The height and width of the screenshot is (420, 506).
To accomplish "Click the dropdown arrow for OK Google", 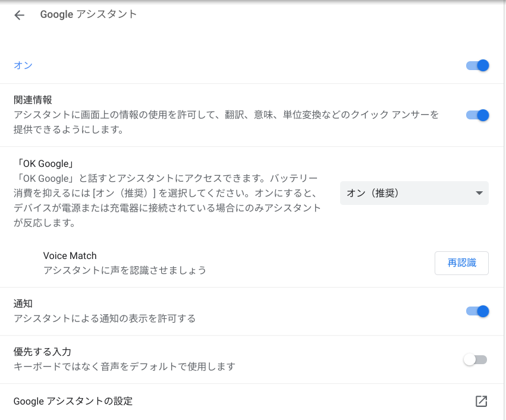I will click(x=479, y=193).
